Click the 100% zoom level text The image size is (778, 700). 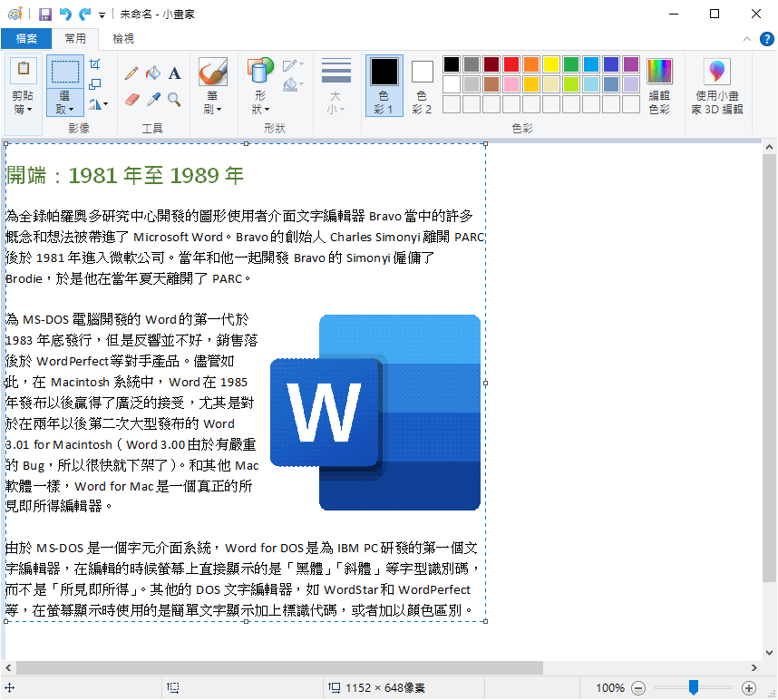610,687
